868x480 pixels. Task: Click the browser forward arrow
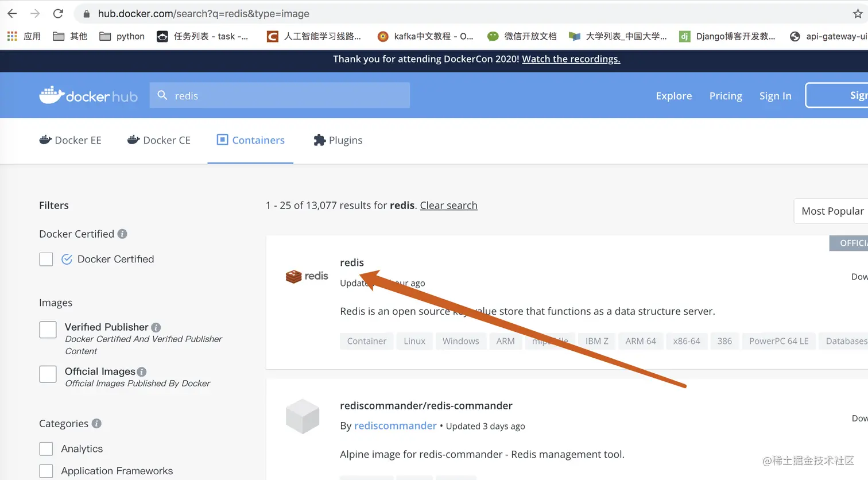pyautogui.click(x=35, y=13)
